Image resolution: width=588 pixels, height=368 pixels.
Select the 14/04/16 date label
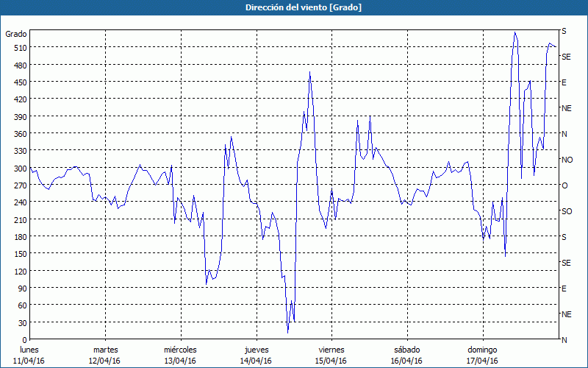coord(256,361)
